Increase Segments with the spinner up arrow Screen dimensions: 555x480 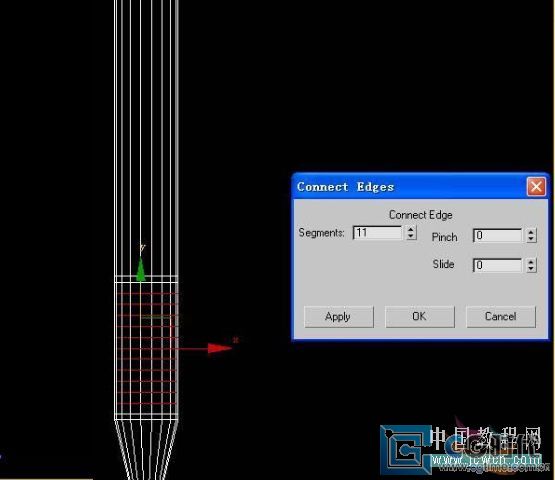(x=411, y=229)
